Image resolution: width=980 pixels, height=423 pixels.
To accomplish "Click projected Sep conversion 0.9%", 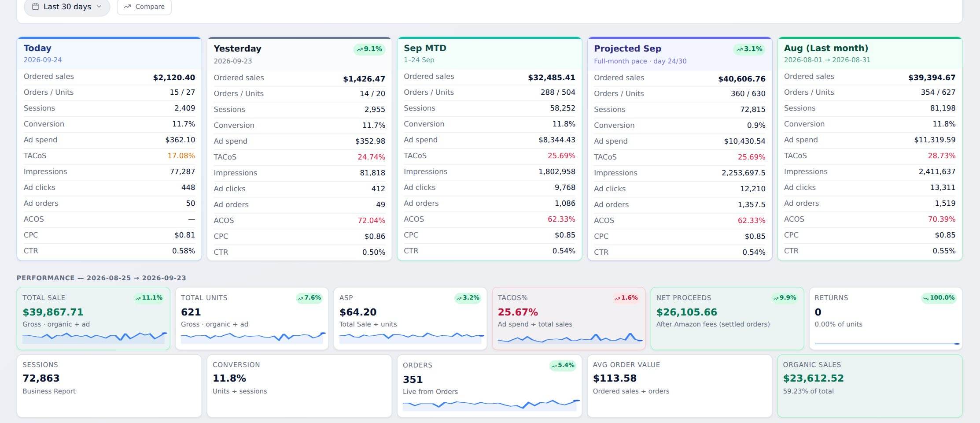I will [x=756, y=125].
